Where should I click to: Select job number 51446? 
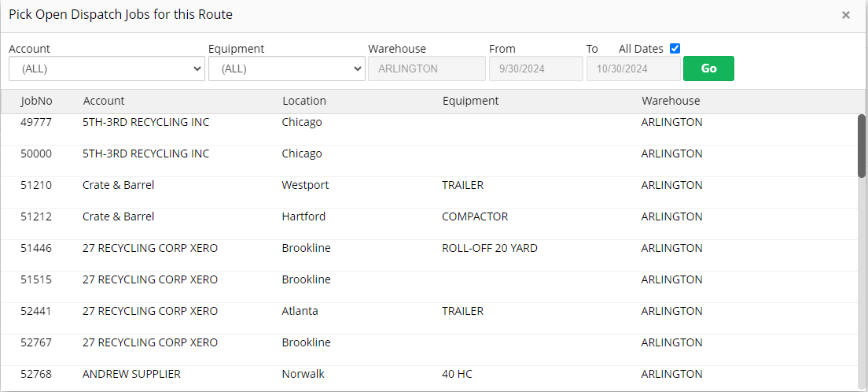coord(36,248)
